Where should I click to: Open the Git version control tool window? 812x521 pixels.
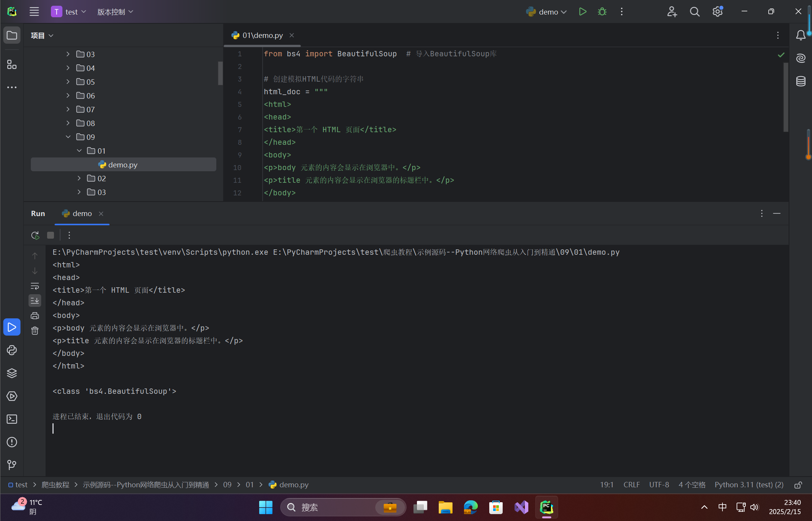(12, 465)
